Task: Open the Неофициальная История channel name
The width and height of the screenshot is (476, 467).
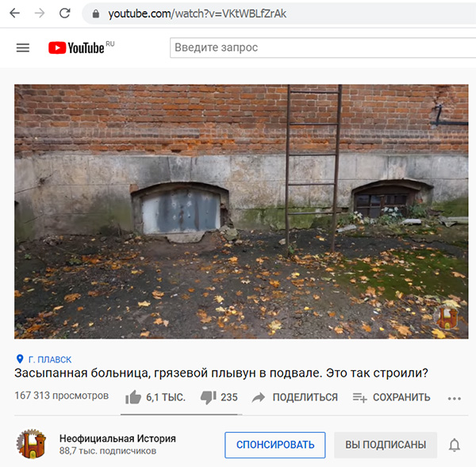Action: pyautogui.click(x=117, y=438)
